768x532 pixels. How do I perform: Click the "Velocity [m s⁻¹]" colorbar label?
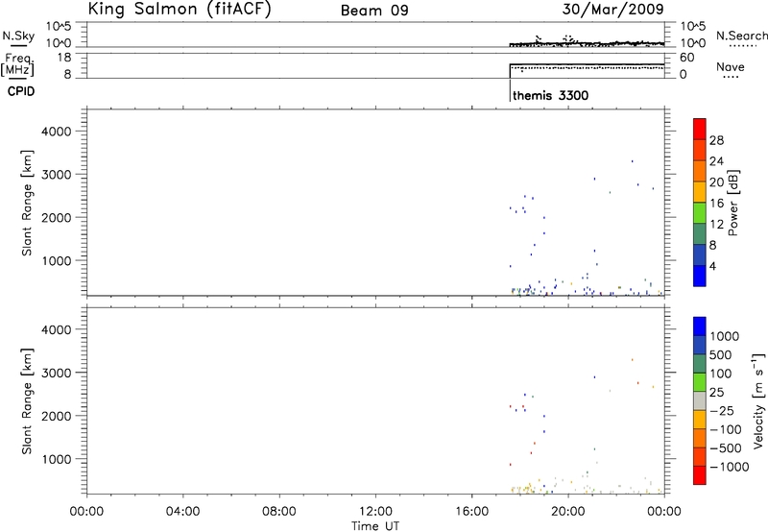click(758, 400)
